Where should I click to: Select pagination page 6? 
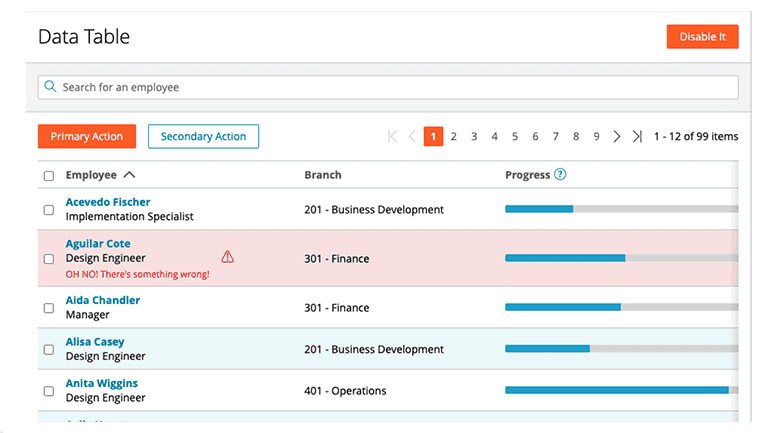point(535,136)
